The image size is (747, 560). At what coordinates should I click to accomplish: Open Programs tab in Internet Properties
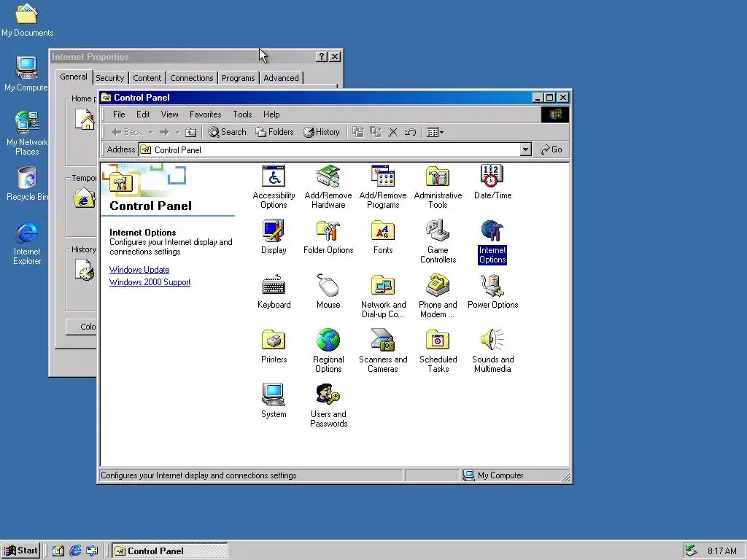point(239,78)
